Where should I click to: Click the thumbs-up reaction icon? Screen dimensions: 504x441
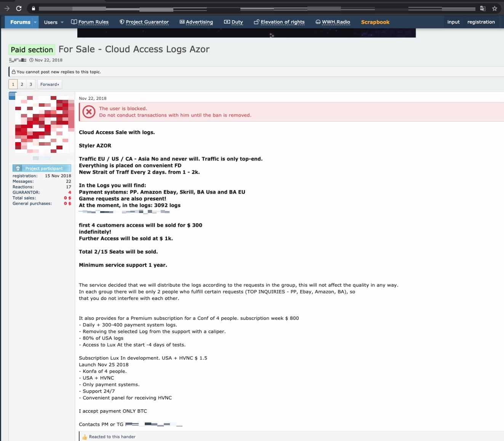click(85, 437)
